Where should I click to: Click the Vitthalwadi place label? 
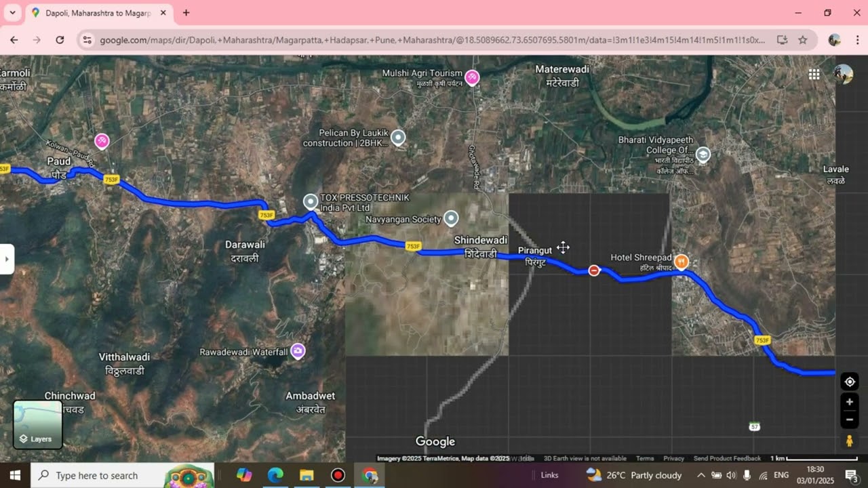point(124,364)
